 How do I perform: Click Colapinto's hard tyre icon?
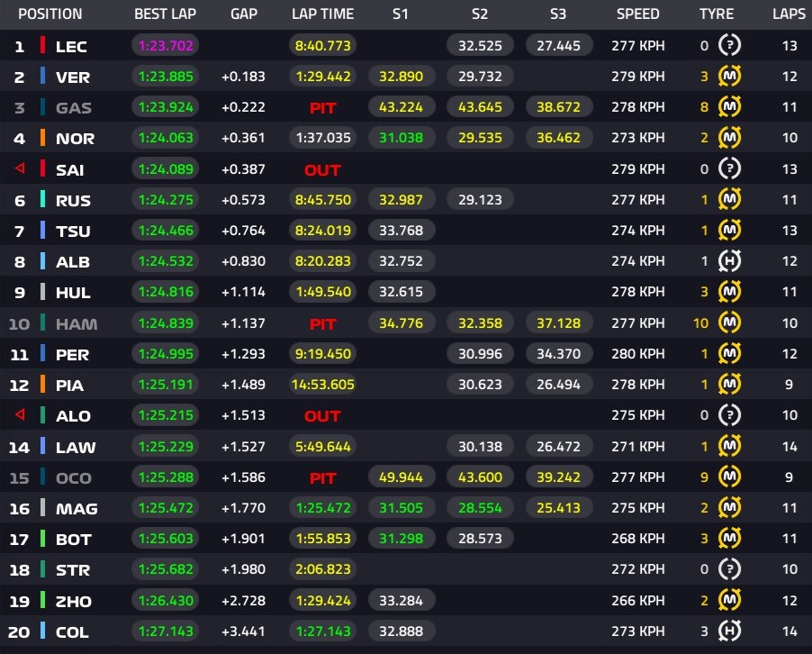click(x=729, y=631)
